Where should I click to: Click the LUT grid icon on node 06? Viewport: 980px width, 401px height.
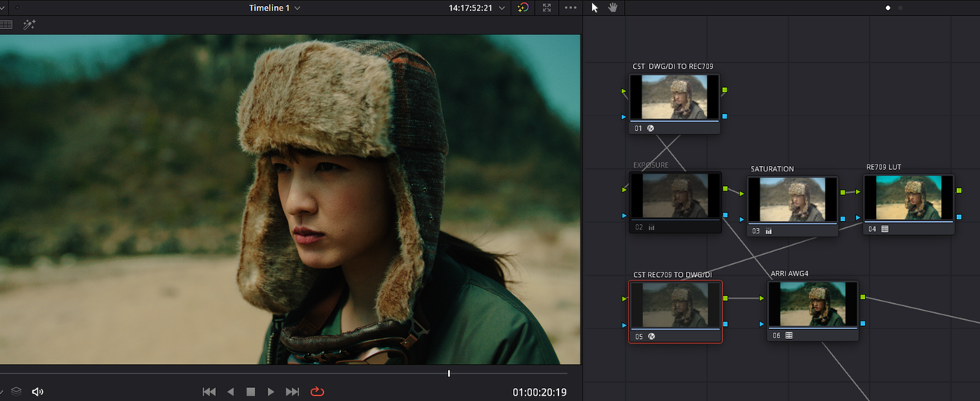789,335
